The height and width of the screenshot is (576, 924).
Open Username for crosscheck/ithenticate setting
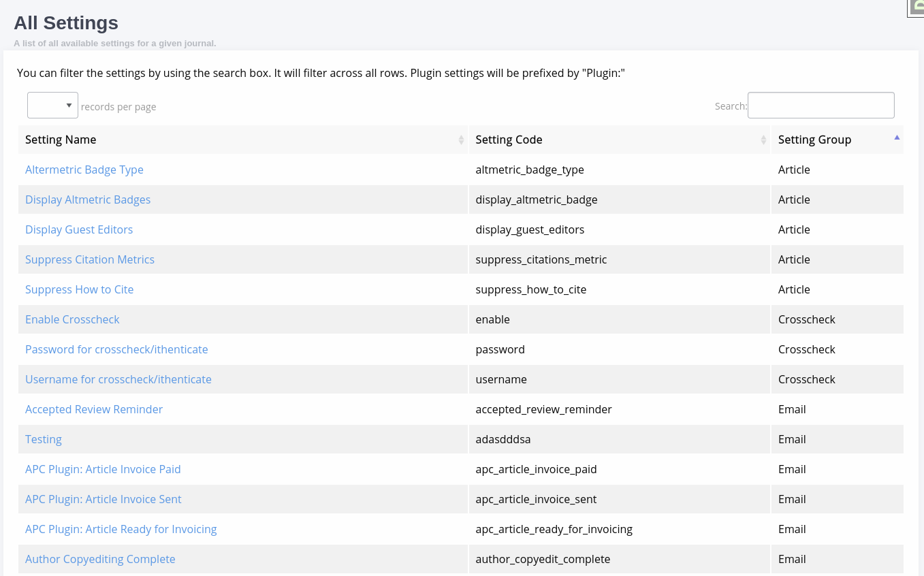118,379
